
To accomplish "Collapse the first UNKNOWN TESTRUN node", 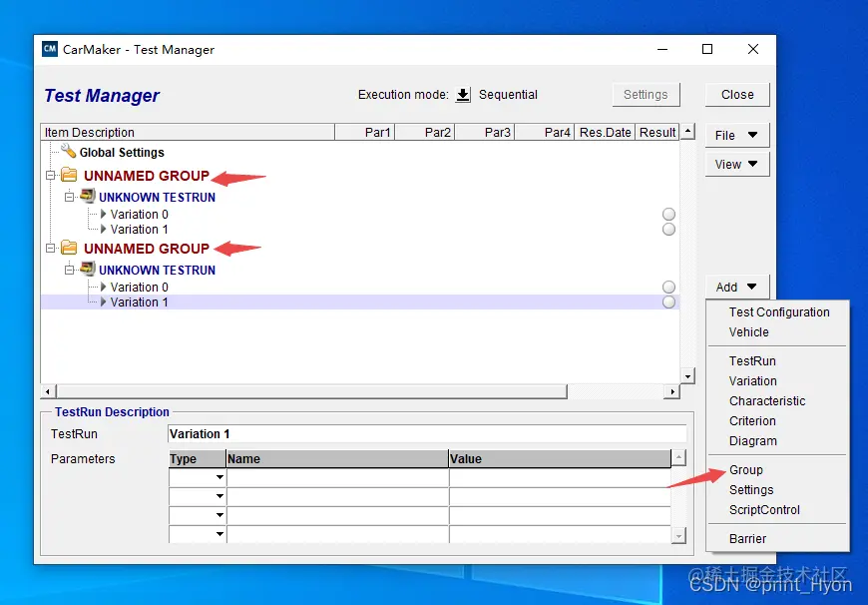I will click(x=69, y=197).
